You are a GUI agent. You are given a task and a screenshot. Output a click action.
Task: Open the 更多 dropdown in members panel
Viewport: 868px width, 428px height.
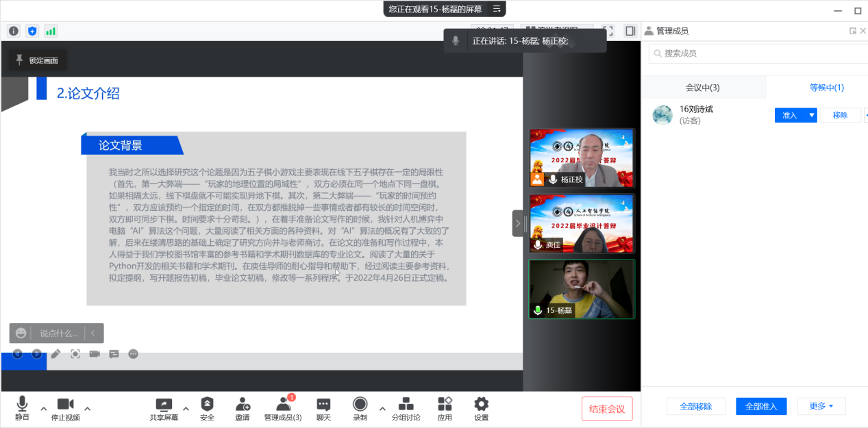[x=821, y=406]
